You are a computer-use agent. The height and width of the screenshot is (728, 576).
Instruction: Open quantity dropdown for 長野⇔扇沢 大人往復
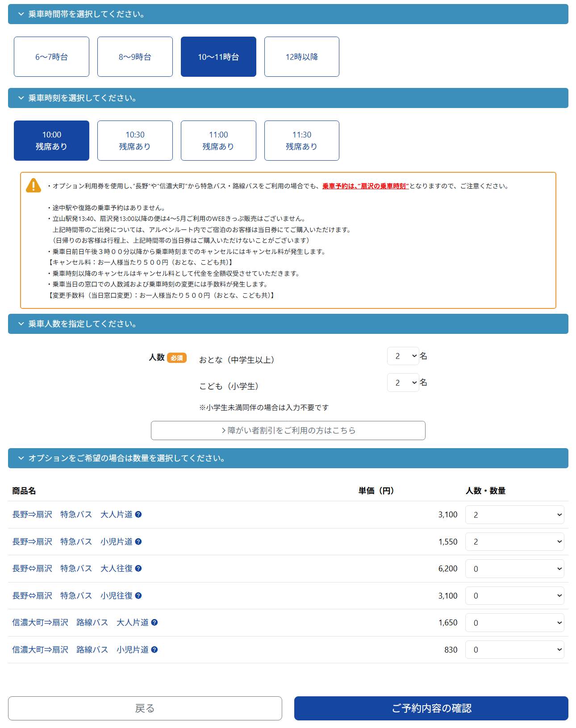[514, 569]
